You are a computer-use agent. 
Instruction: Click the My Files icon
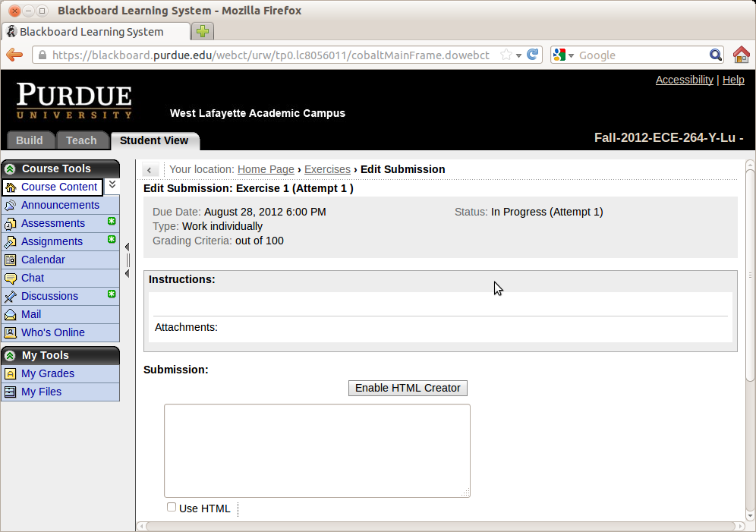click(x=11, y=392)
